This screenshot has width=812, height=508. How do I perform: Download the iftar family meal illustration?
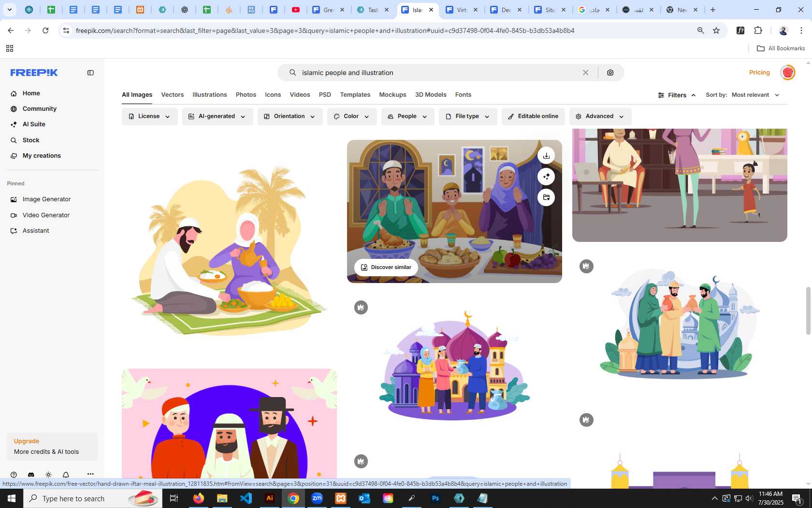coord(546,155)
